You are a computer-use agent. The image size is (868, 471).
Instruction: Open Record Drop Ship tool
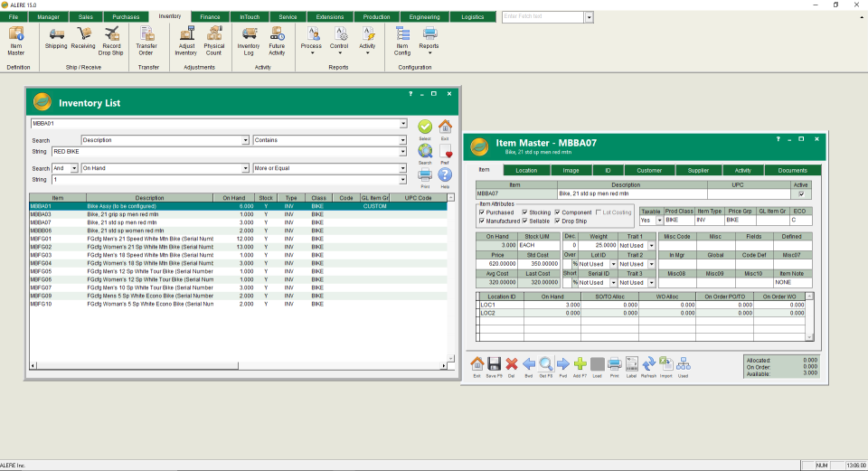tap(112, 38)
